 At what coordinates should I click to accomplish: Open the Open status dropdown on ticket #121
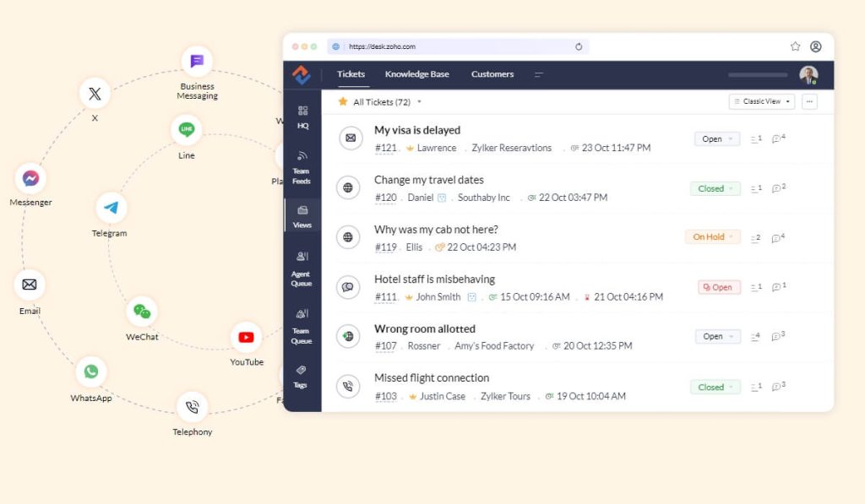(x=715, y=138)
